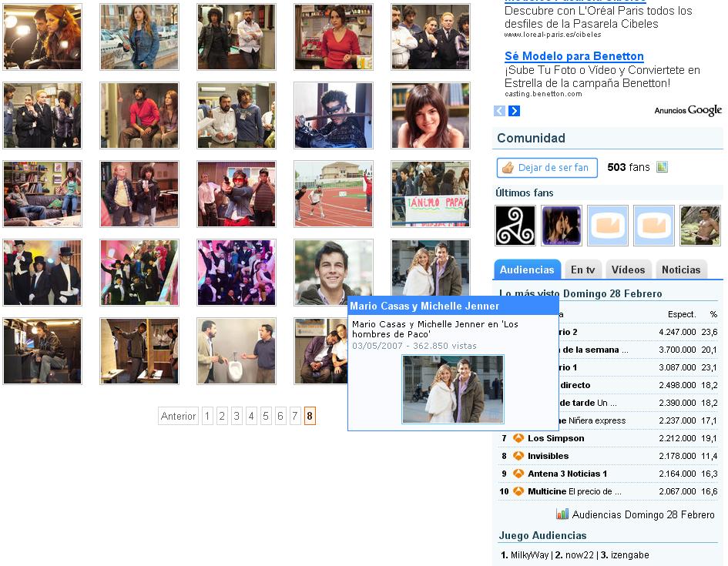Select the Noticias tab

[x=681, y=270]
